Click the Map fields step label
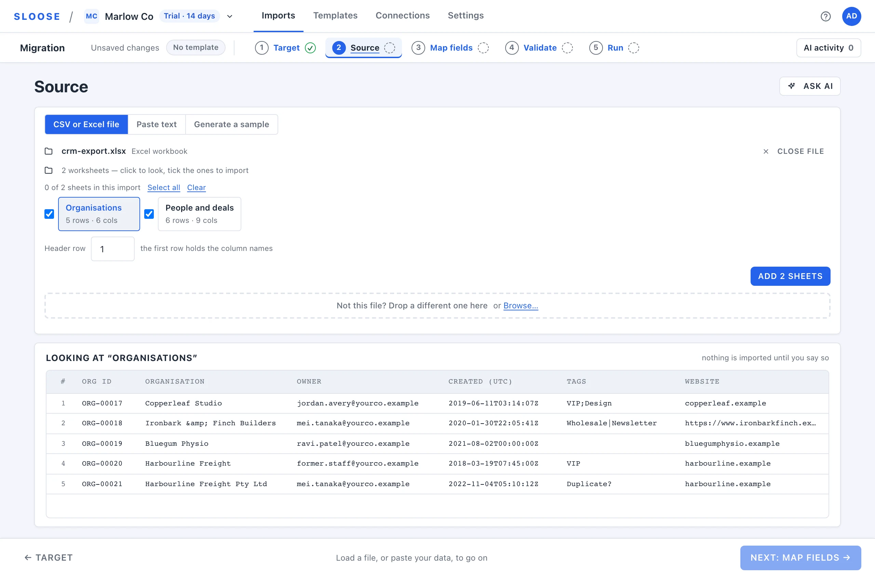This screenshot has height=588, width=875. pos(452,48)
